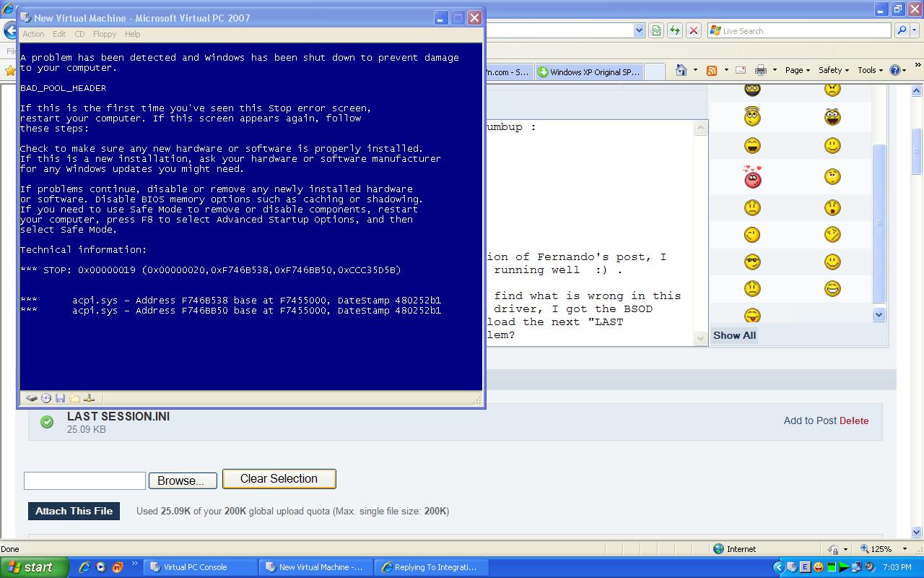This screenshot has height=578, width=924.
Task: Click Show All emoticons link
Action: coord(734,335)
